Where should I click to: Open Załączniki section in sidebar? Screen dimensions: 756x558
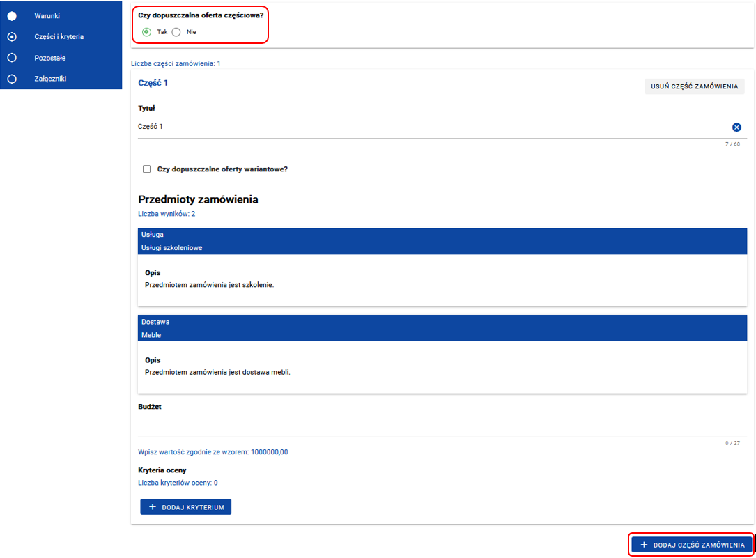point(50,79)
